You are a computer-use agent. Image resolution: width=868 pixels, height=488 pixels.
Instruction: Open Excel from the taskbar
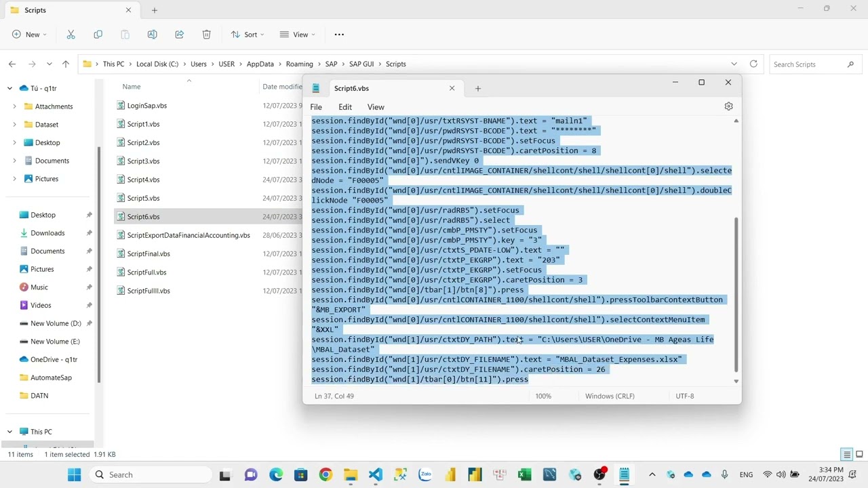524,474
